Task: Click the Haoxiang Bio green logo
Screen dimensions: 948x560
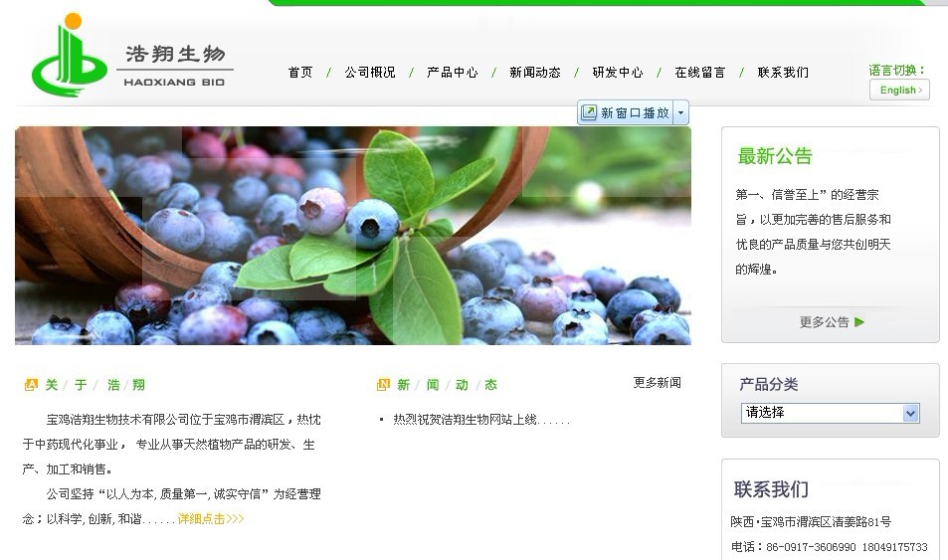Action: [70, 56]
